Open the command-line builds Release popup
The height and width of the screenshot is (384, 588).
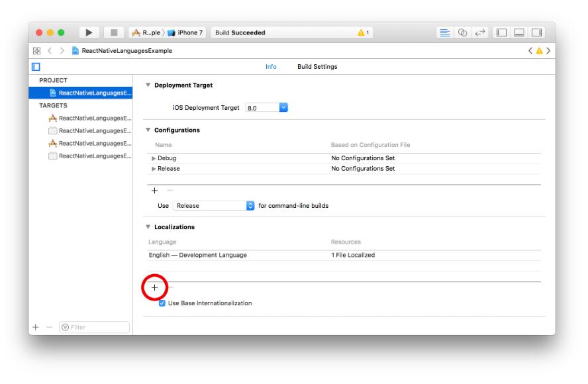coord(213,205)
